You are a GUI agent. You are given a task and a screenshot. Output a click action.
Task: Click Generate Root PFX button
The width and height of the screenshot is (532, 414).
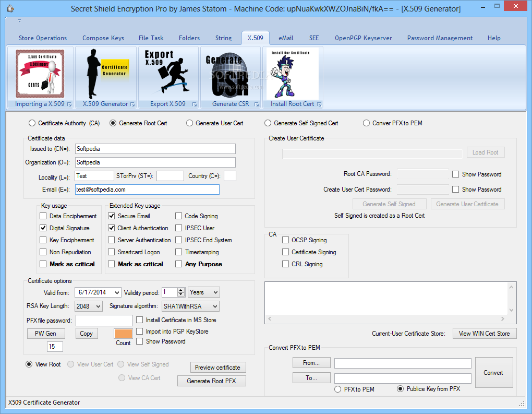[211, 381]
